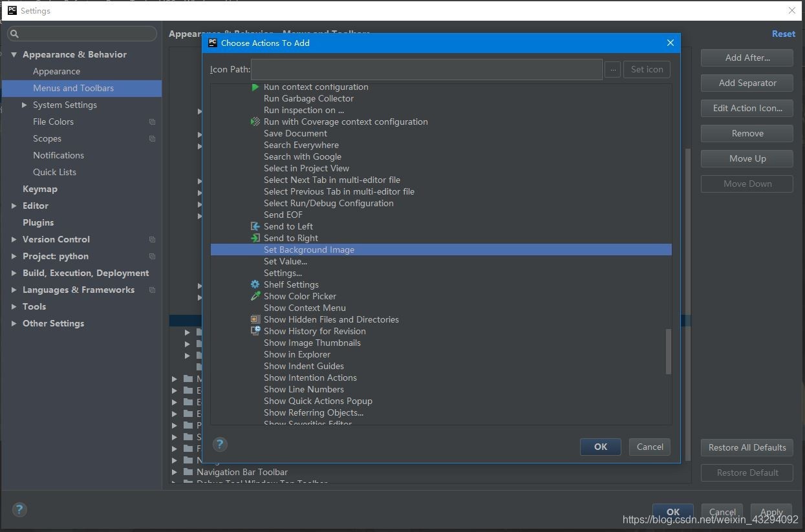
Task: Select the Run Garbage Collector action
Action: (308, 98)
